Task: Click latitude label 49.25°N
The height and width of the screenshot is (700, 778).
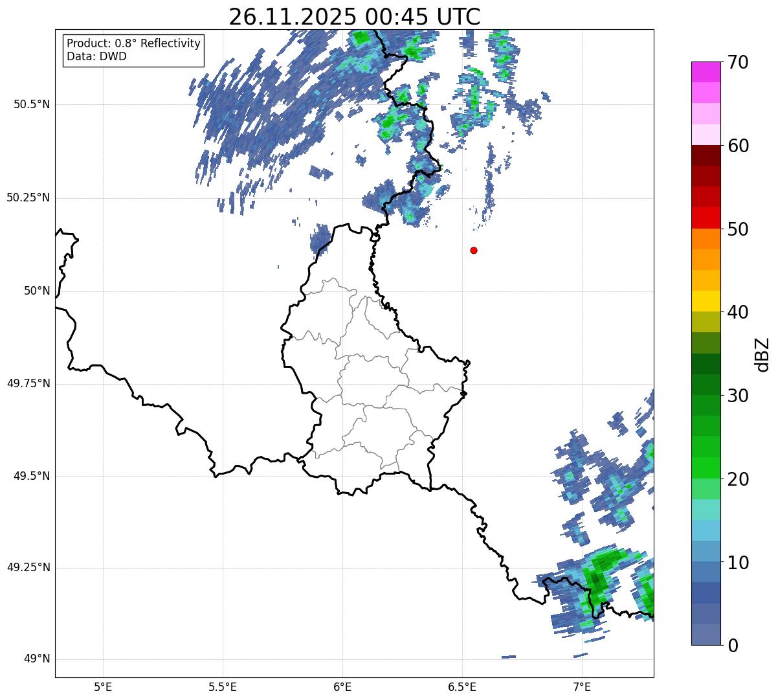Action: click(28, 568)
